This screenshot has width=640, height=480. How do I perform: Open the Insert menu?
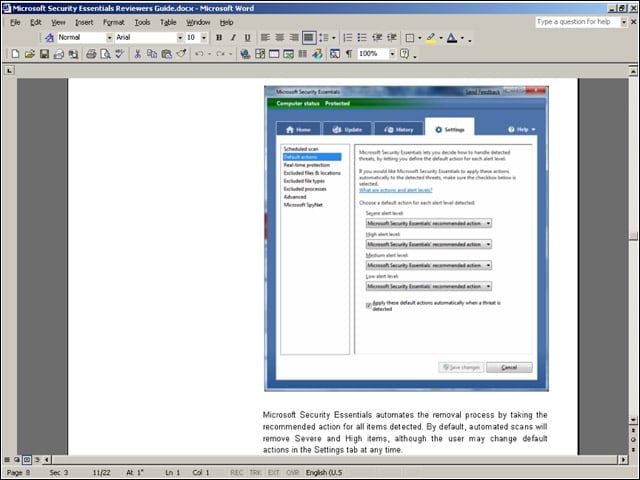(x=84, y=22)
